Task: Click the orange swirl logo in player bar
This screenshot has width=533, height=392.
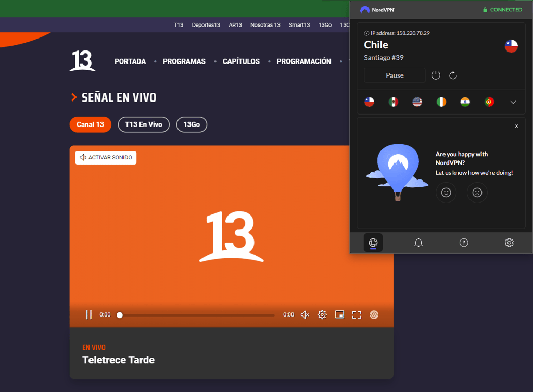Action: tap(374, 315)
